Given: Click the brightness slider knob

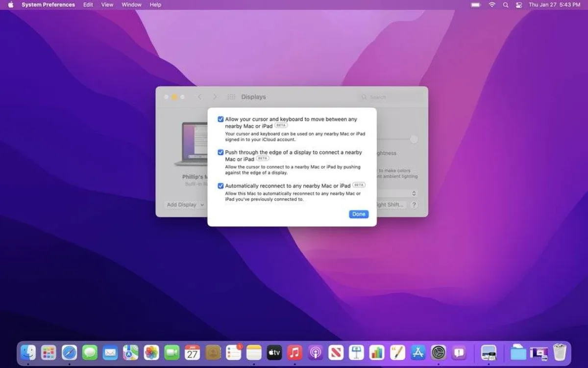Looking at the screenshot, I should pos(414,139).
